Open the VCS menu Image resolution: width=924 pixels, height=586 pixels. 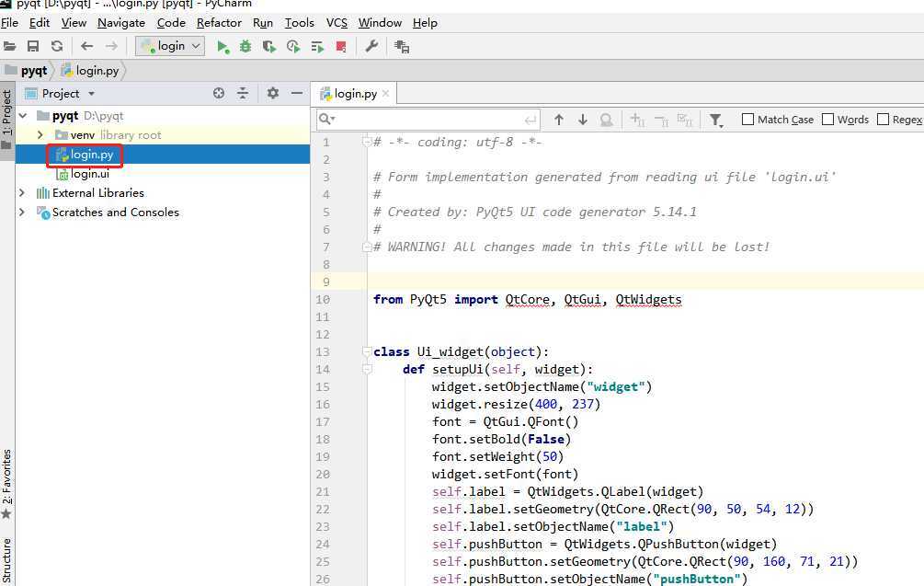pyautogui.click(x=337, y=22)
